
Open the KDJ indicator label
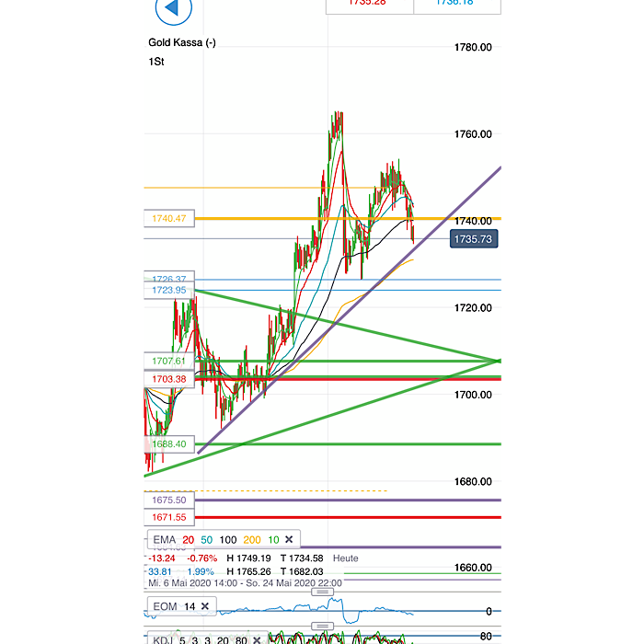pos(163,640)
